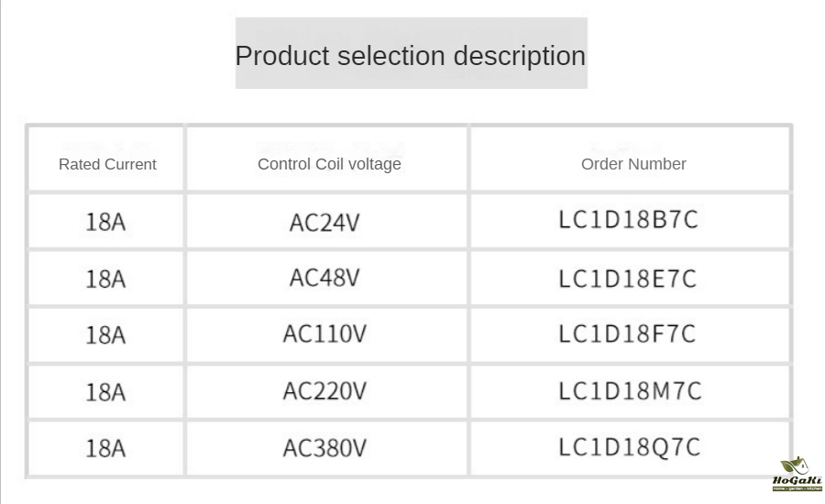This screenshot has width=825, height=504.
Task: Click the HoGaKi logo icon
Action: 797,474
